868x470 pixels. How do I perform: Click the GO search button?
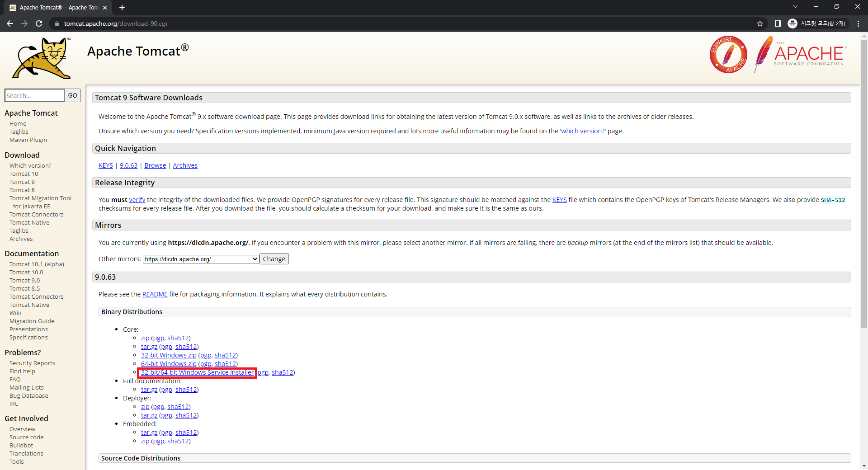[72, 95]
